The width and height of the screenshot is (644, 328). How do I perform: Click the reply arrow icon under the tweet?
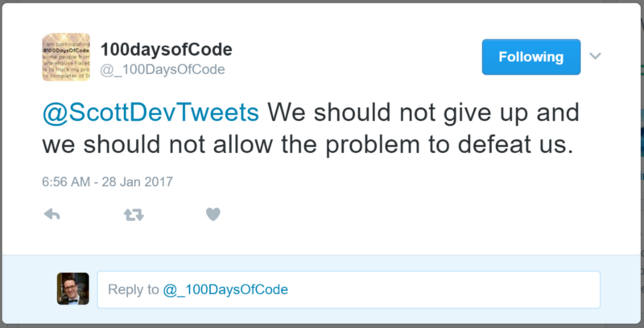pos(52,214)
